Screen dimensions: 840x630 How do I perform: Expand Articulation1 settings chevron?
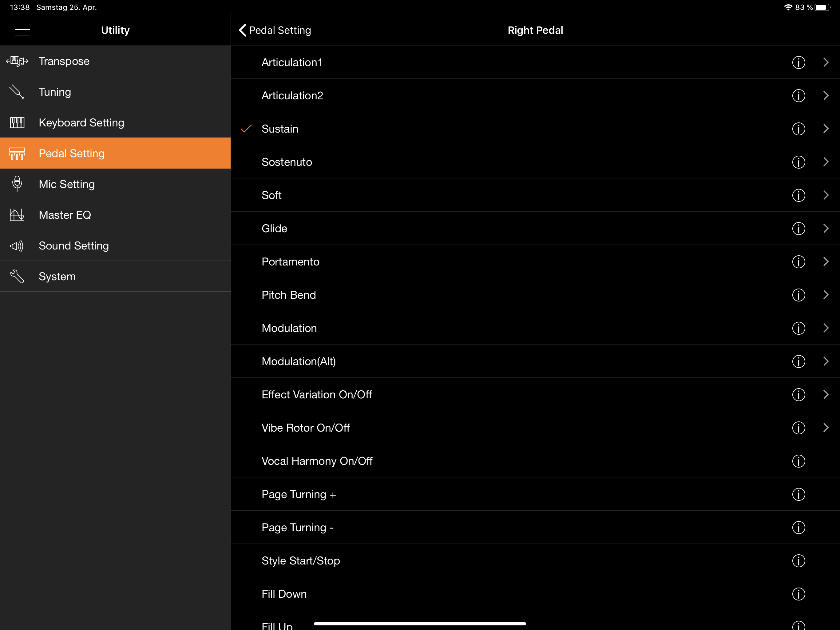pyautogui.click(x=826, y=62)
